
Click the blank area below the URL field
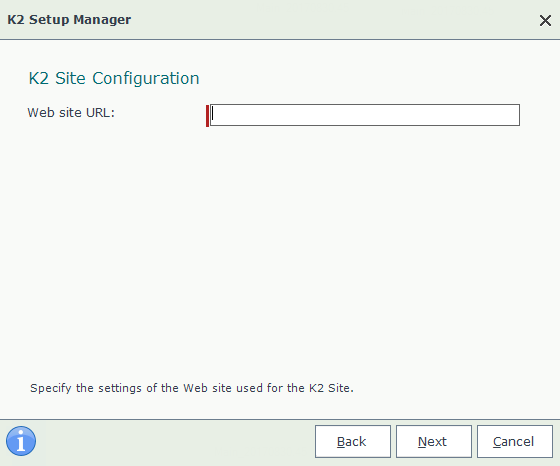pyautogui.click(x=280, y=250)
